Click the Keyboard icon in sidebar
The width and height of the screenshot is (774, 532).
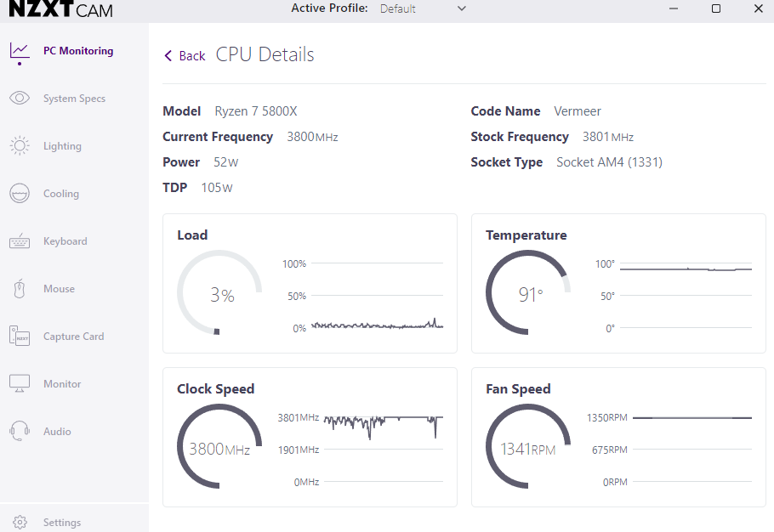pyautogui.click(x=20, y=241)
